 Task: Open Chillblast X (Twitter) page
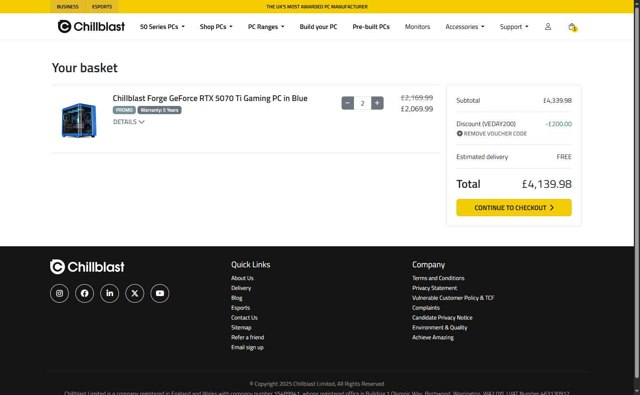pos(135,293)
